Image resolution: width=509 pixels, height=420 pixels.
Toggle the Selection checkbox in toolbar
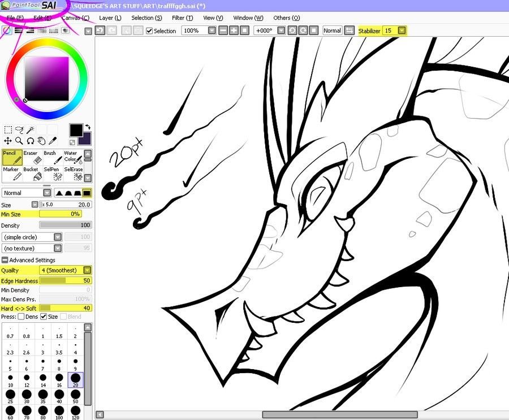149,31
